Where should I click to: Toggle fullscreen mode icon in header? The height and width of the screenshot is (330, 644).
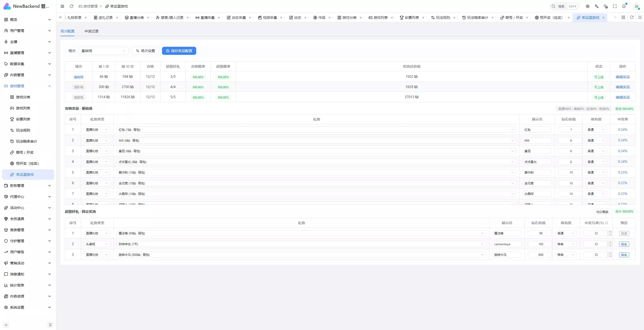point(615,6)
